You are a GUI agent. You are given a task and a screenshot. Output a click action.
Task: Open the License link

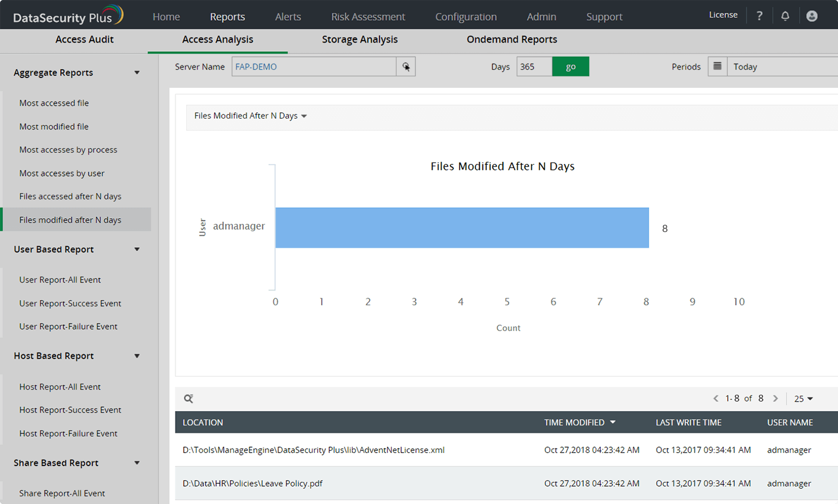[x=723, y=15]
